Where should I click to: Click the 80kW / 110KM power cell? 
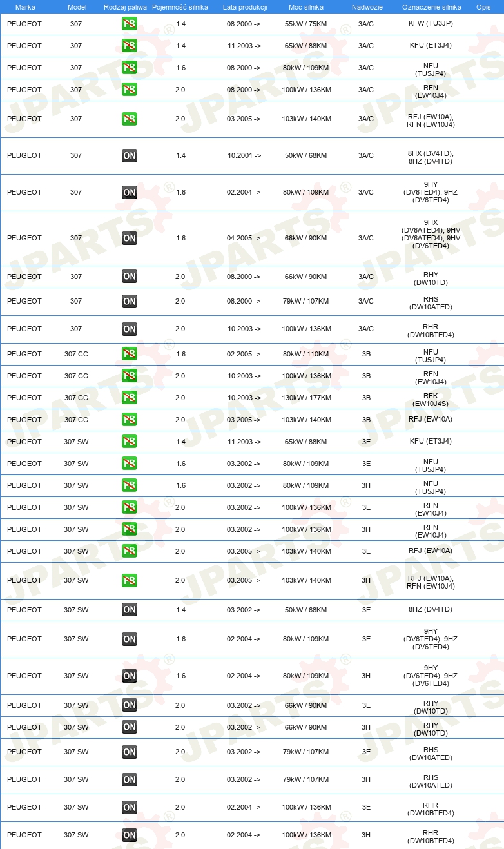pyautogui.click(x=306, y=354)
